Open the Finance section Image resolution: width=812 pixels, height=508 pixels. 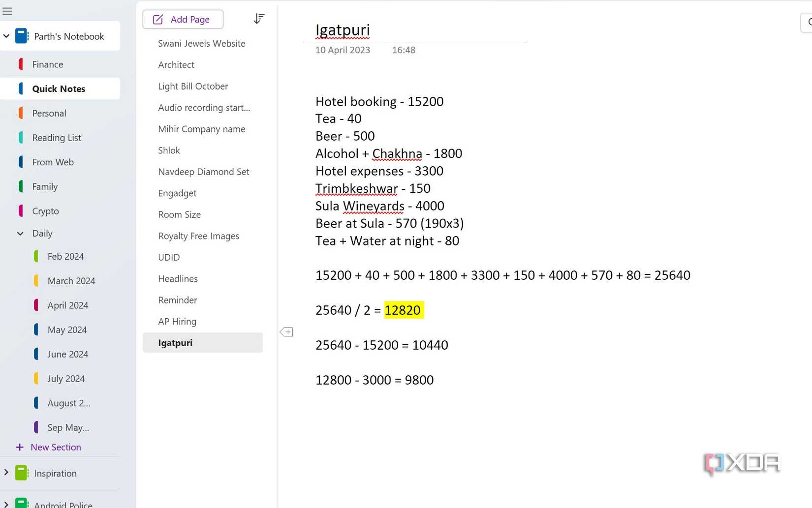(47, 64)
